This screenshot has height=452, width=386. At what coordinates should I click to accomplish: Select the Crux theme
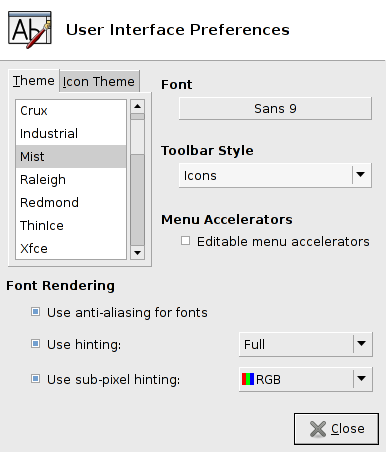coord(71,111)
